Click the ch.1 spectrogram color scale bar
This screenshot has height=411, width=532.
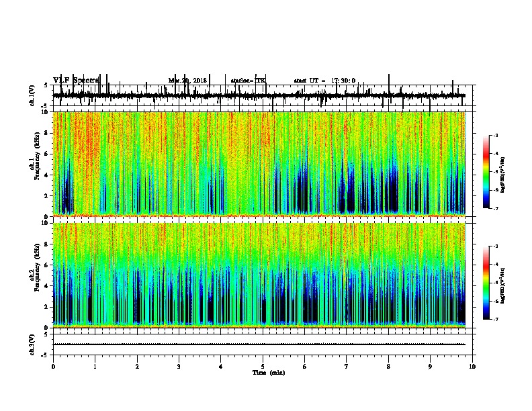coord(486,172)
